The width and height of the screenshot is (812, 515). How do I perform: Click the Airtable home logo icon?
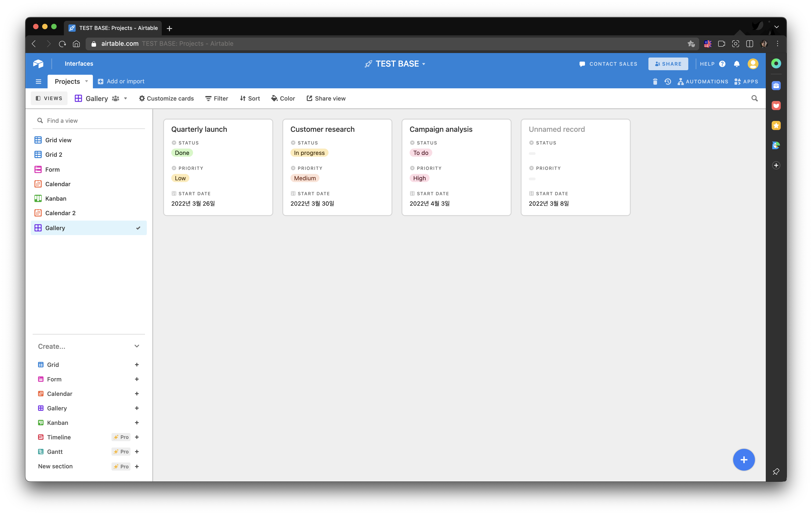[39, 64]
